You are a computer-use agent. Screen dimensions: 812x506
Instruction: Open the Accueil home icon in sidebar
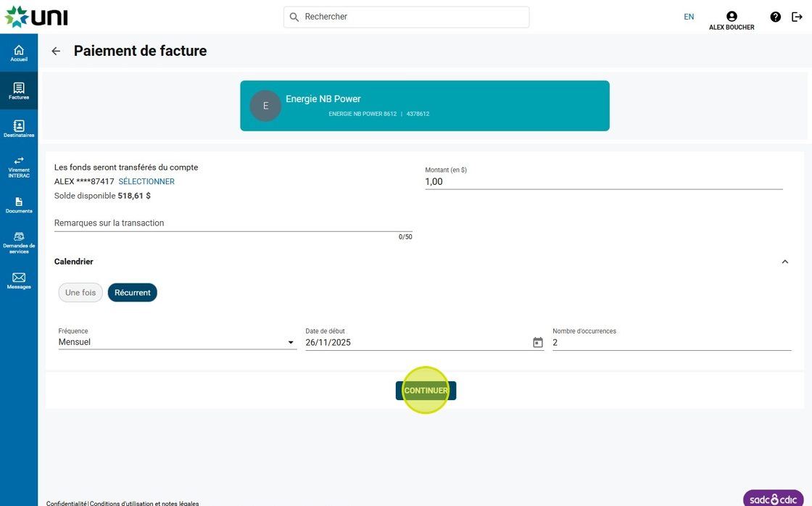[x=19, y=53]
